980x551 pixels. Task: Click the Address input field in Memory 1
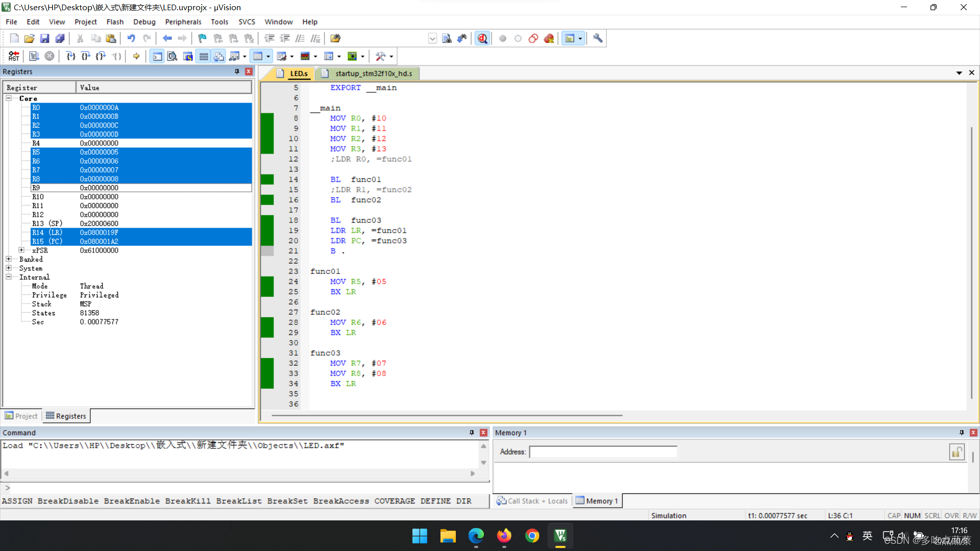click(602, 452)
